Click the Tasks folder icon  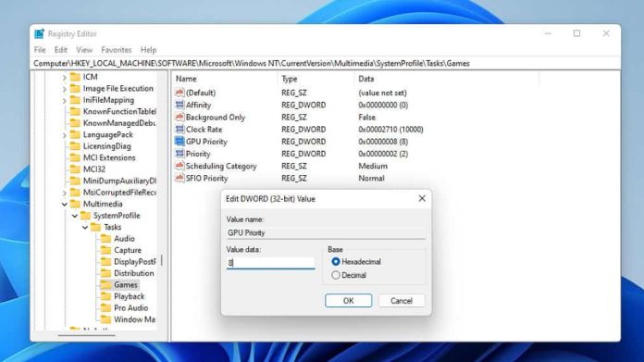tap(95, 227)
